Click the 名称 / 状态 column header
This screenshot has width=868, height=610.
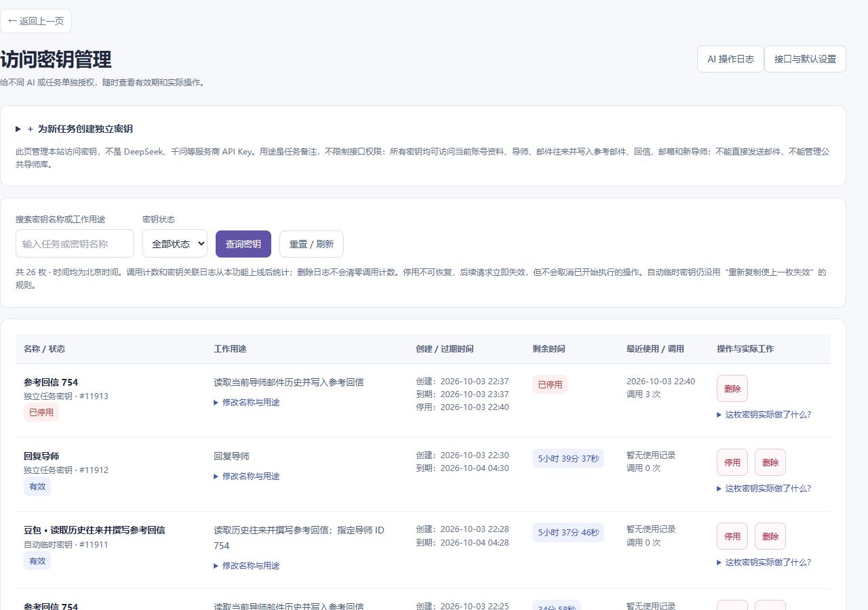click(x=45, y=349)
